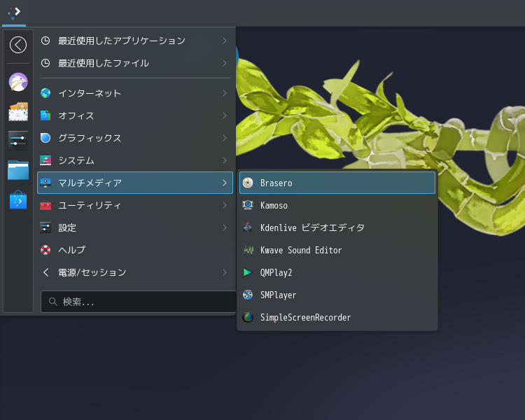Image resolution: width=525 pixels, height=420 pixels.
Task: Select the マルチメディア category
Action: [135, 183]
